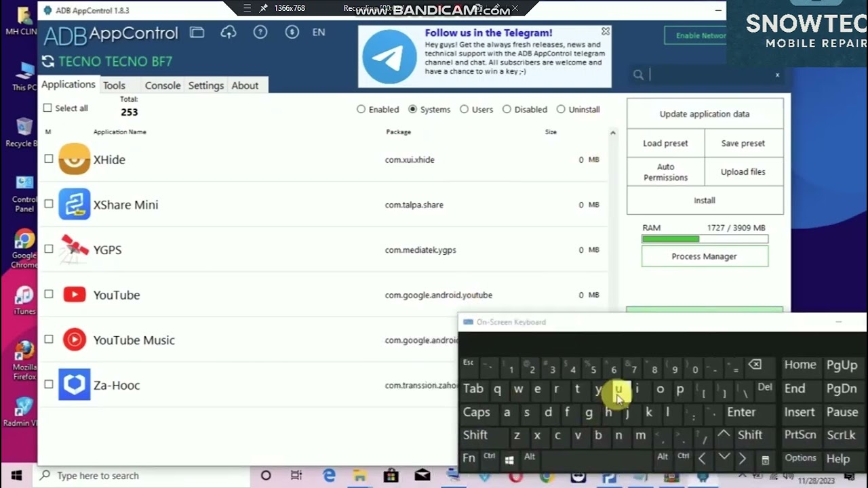Open Google Chrome desktop shortcut
Viewport: 868px width, 488px height.
click(x=24, y=249)
